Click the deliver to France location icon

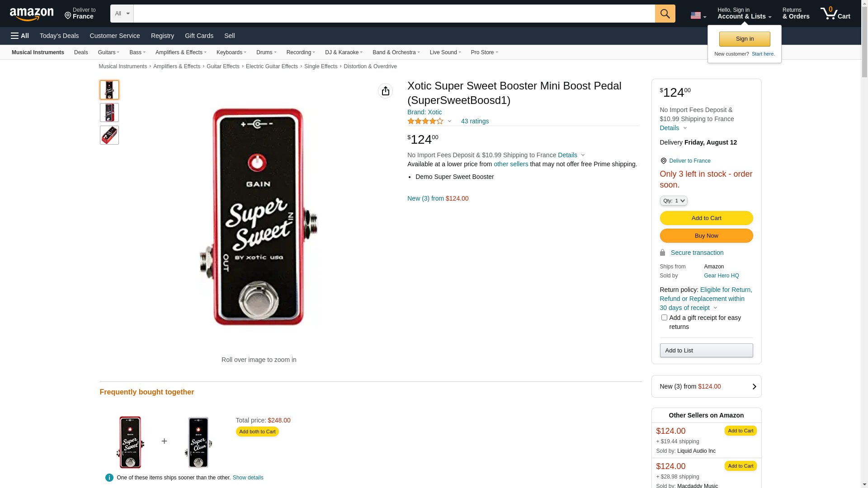pyautogui.click(x=663, y=161)
